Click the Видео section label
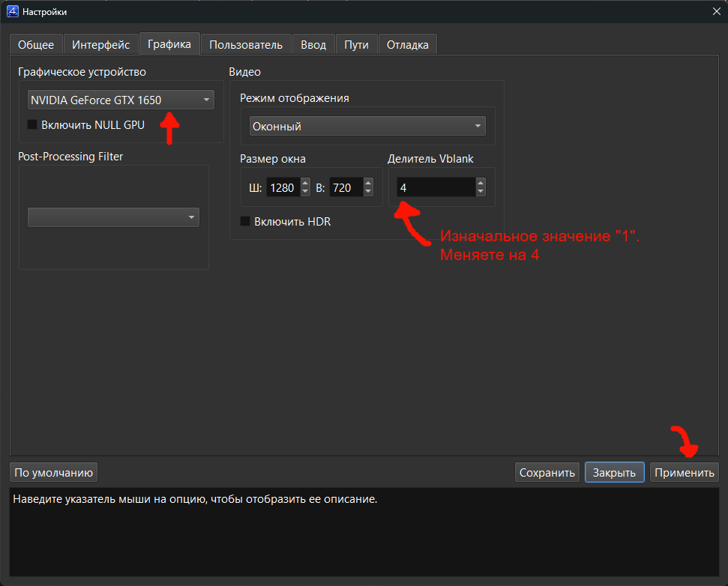Viewport: 728px width, 586px height. [x=244, y=72]
